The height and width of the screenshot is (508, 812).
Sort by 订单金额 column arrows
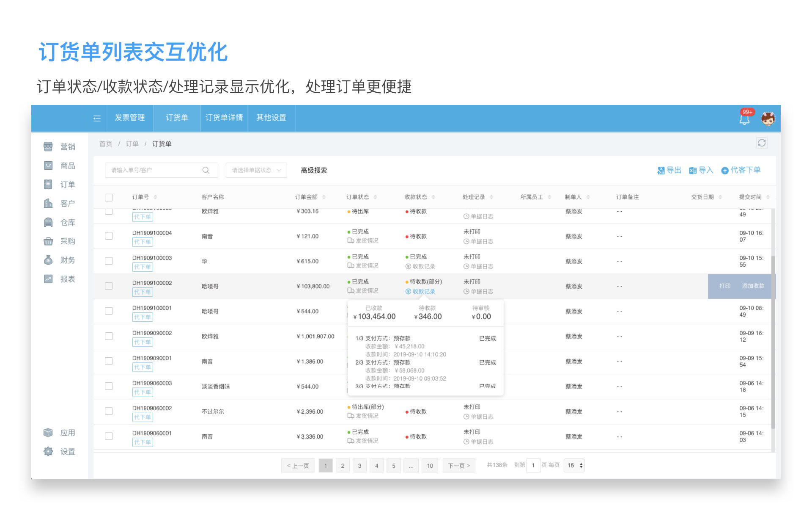[324, 197]
